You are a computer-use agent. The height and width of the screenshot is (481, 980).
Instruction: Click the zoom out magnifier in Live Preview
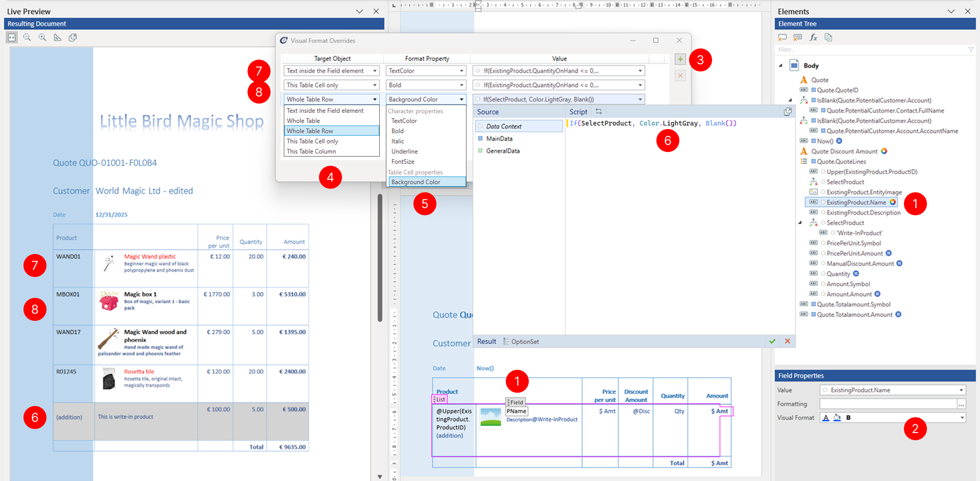click(x=27, y=37)
